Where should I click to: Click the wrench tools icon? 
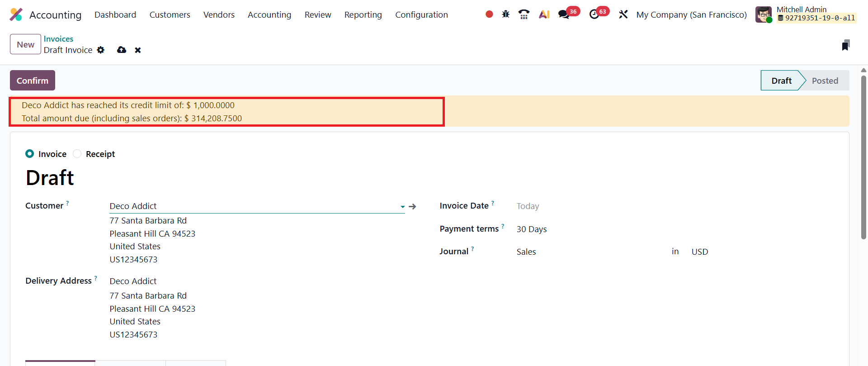pyautogui.click(x=623, y=14)
